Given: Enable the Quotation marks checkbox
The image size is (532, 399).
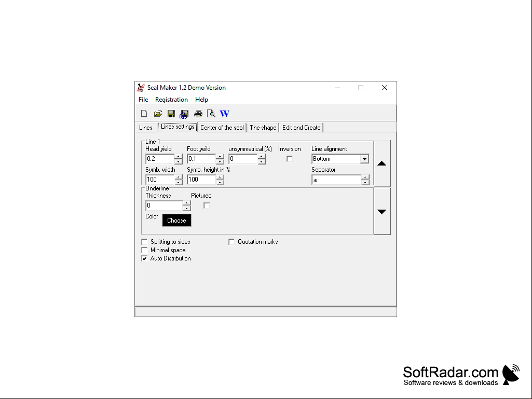Looking at the screenshot, I should point(231,242).
